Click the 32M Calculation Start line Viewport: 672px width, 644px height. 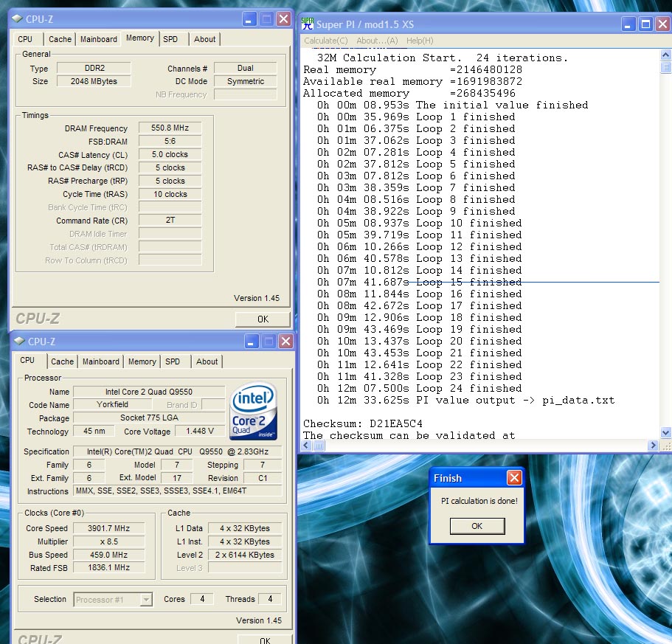coord(443,58)
